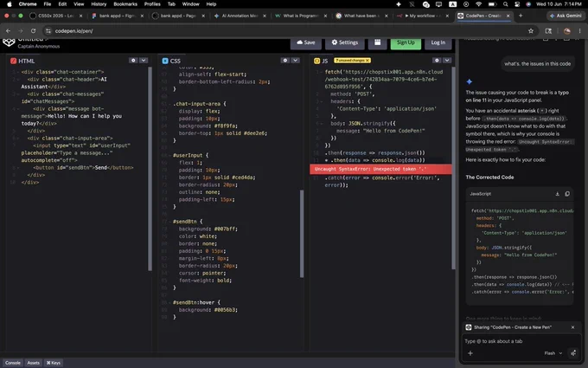This screenshot has width=588, height=368.
Task: Open the Bookmarks menu
Action: pos(125,4)
